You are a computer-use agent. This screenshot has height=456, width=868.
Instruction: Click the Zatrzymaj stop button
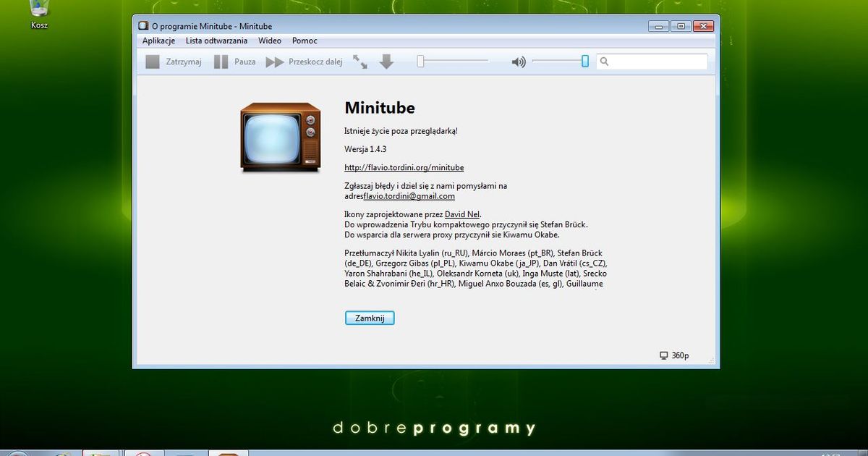(174, 62)
